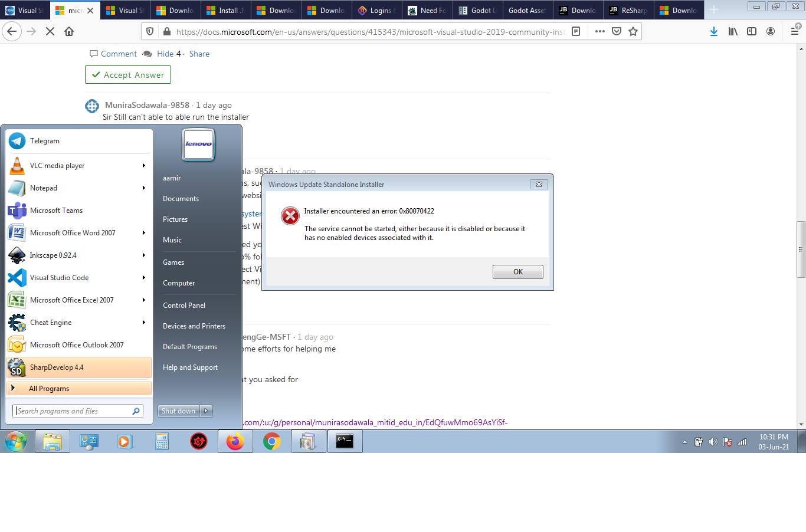The height and width of the screenshot is (532, 806).
Task: Open Calculator in the taskbar
Action: [162, 441]
